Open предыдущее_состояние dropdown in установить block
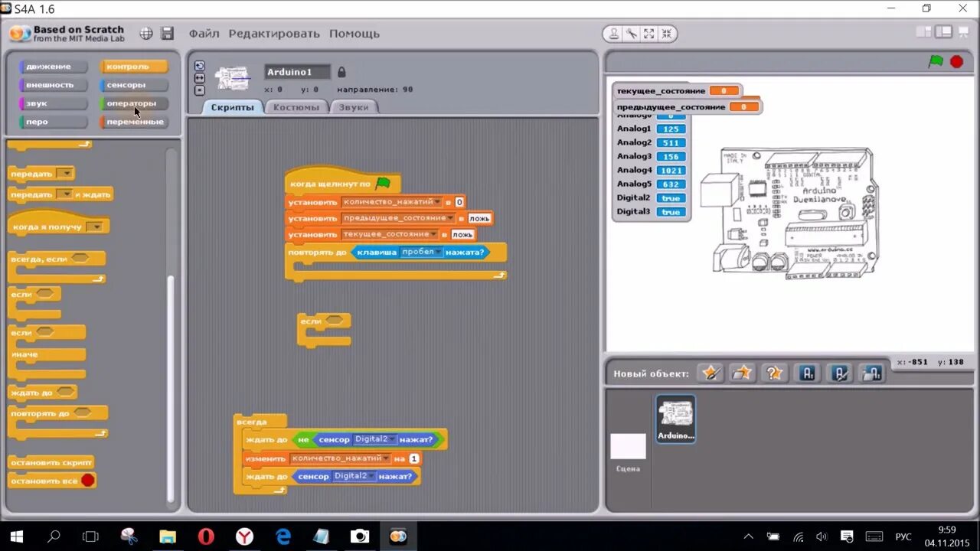980x551 pixels. tap(452, 218)
